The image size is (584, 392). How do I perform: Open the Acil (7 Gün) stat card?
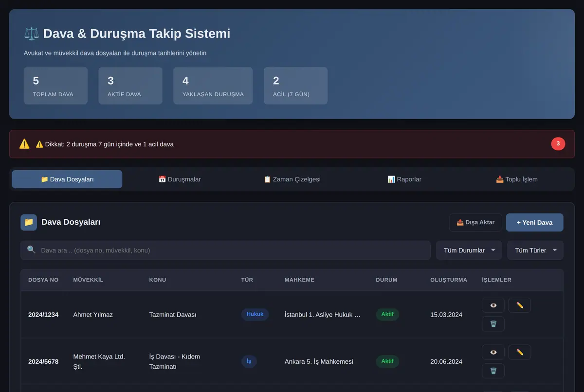[295, 86]
